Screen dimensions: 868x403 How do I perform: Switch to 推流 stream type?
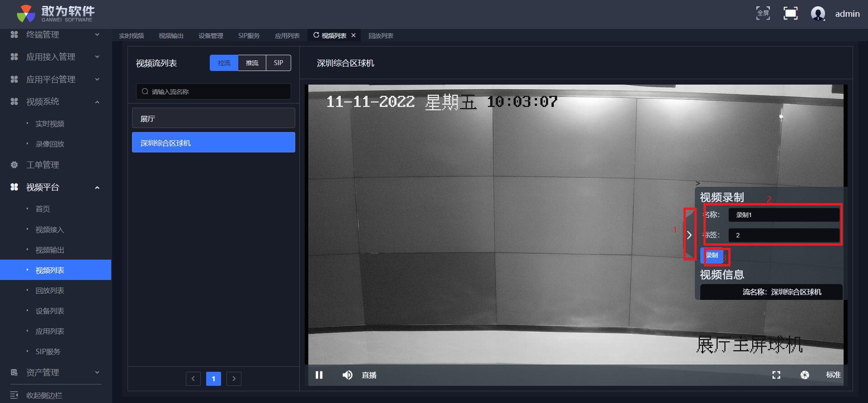click(252, 63)
